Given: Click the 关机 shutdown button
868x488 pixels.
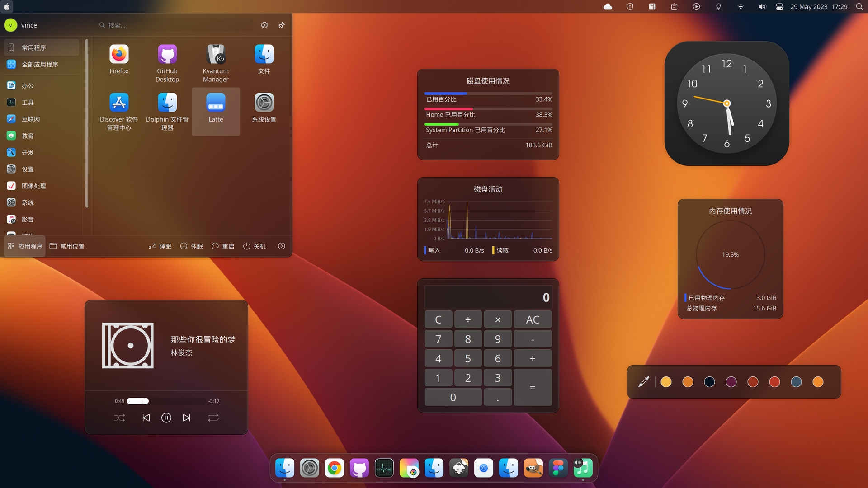Looking at the screenshot, I should point(255,246).
